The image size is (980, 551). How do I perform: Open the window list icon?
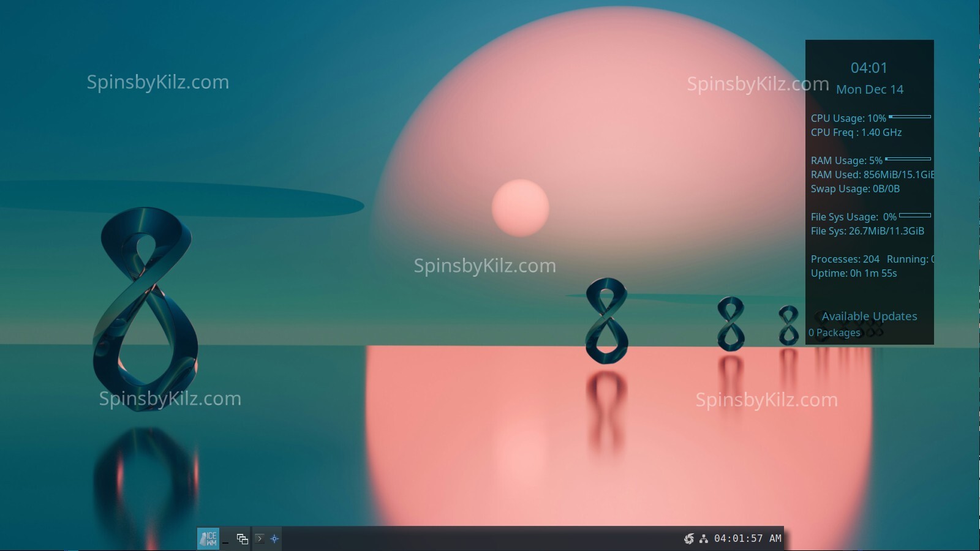243,539
